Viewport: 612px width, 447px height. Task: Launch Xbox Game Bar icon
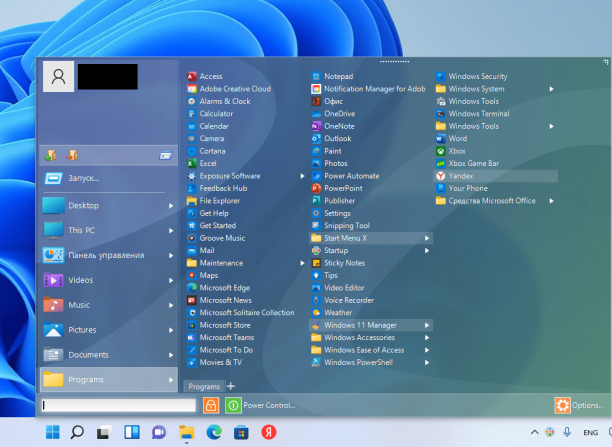pos(441,164)
